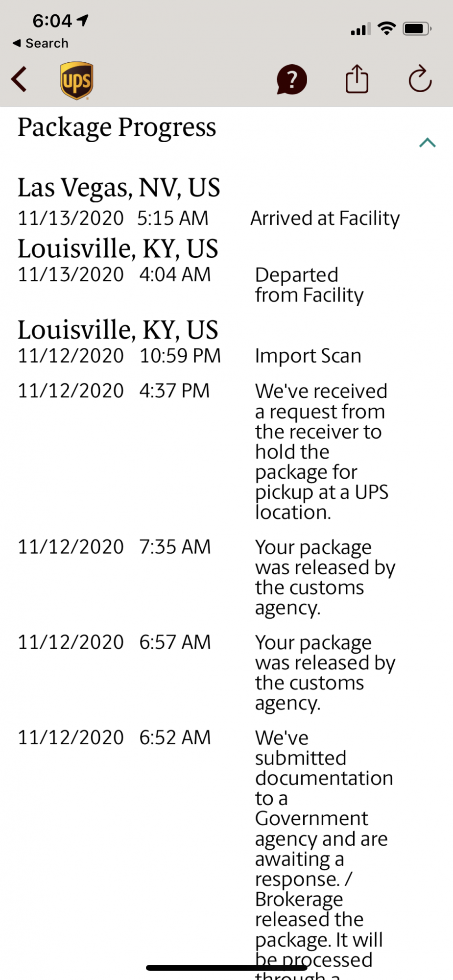
Task: Tap the 6:57 AM customs release entry
Action: pyautogui.click(x=325, y=672)
